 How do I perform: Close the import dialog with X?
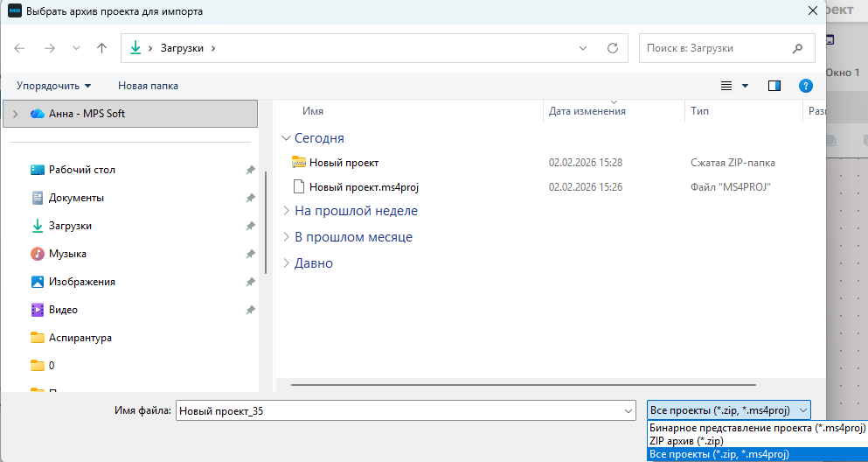click(813, 10)
